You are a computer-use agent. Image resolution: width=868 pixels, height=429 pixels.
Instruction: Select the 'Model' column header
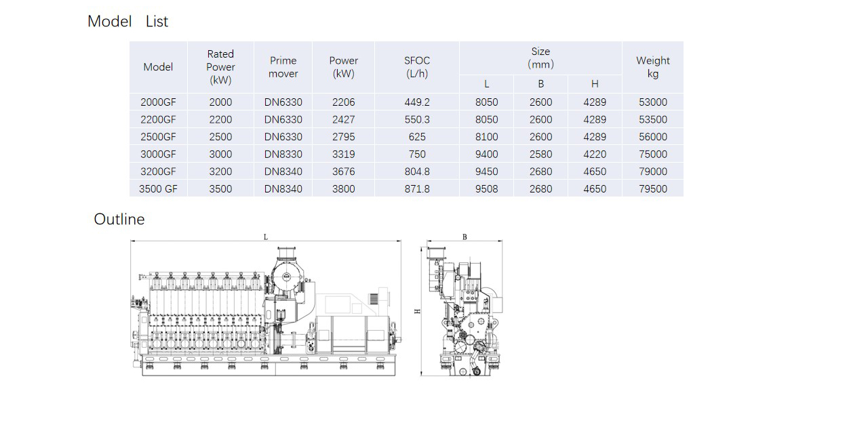158,67
